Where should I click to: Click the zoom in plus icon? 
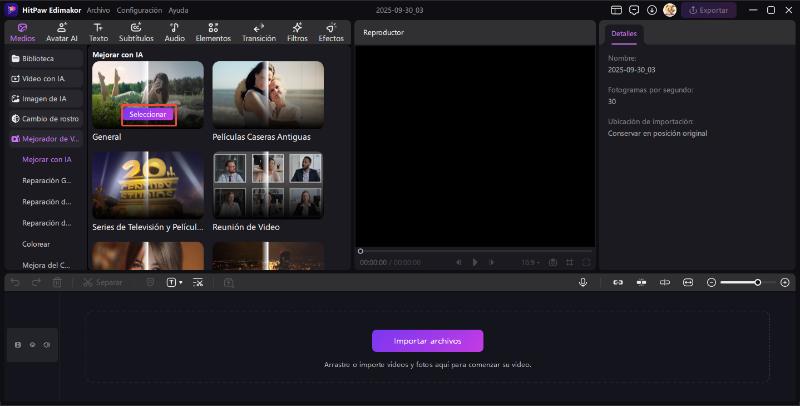(784, 283)
